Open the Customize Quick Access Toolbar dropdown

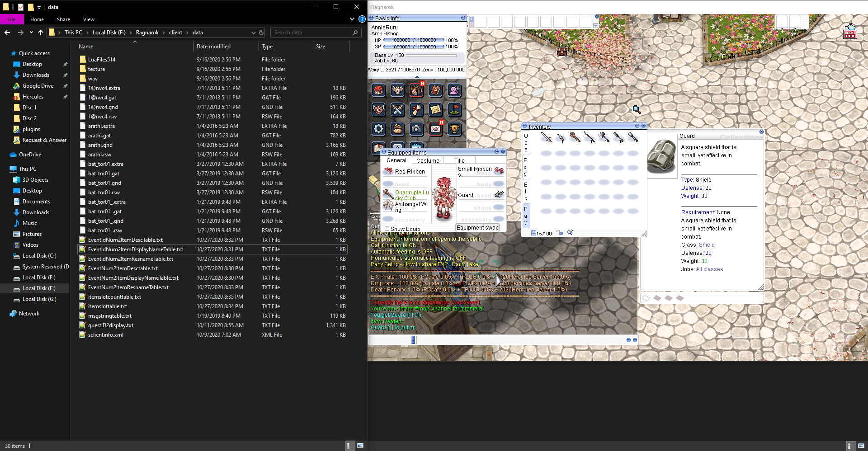(39, 7)
